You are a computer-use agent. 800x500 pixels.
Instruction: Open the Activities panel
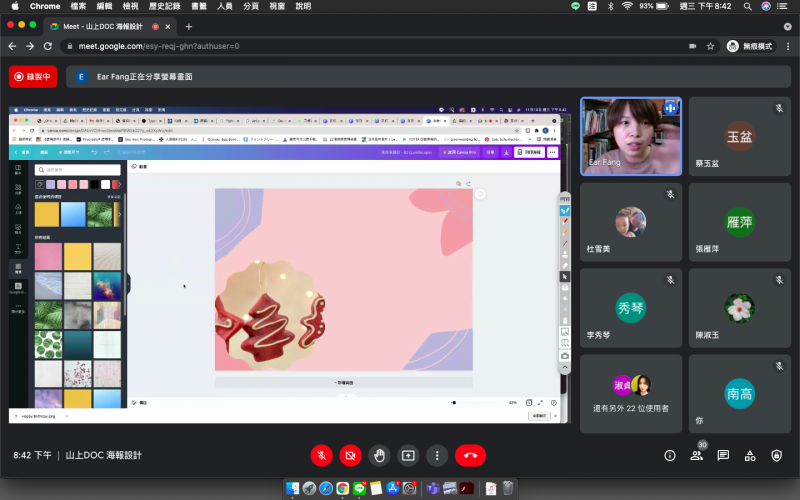(750, 455)
